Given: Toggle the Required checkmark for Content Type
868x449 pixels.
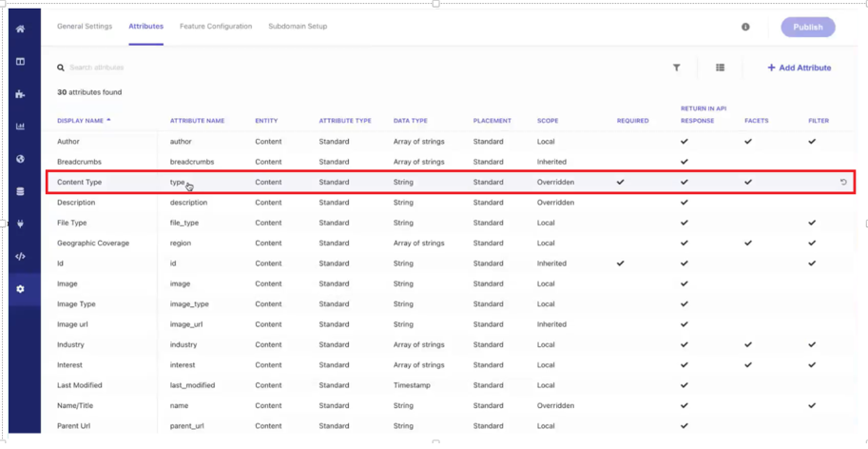Looking at the screenshot, I should tap(621, 182).
